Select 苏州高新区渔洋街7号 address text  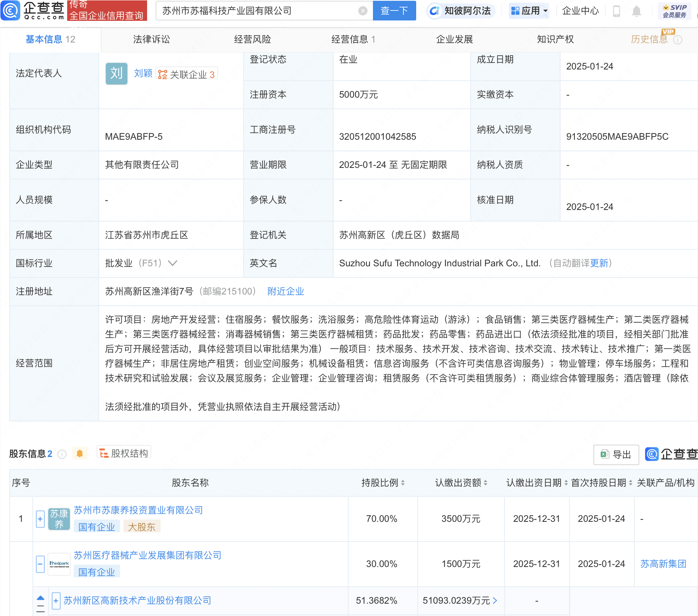coord(149,291)
